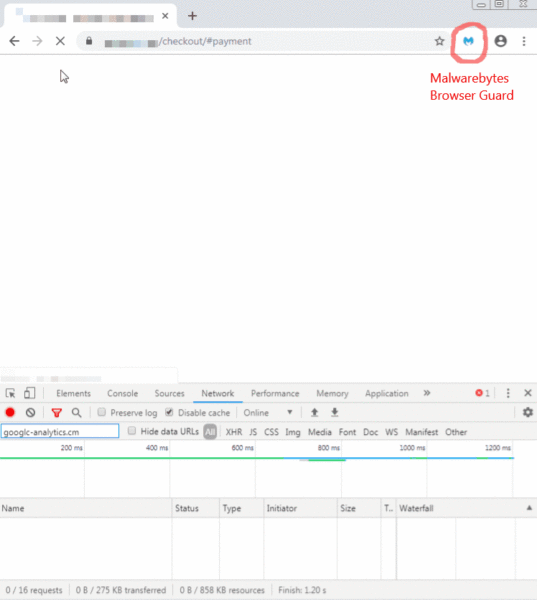View site security lock info
This screenshot has height=600, width=537.
point(89,41)
